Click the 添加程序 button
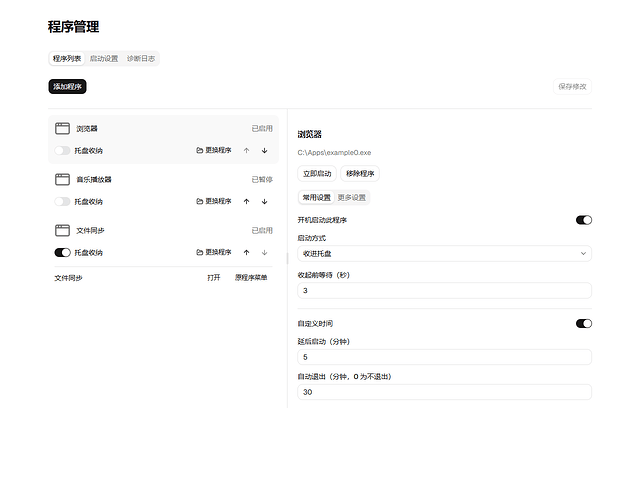Image resolution: width=640 pixels, height=500 pixels. coord(67,87)
